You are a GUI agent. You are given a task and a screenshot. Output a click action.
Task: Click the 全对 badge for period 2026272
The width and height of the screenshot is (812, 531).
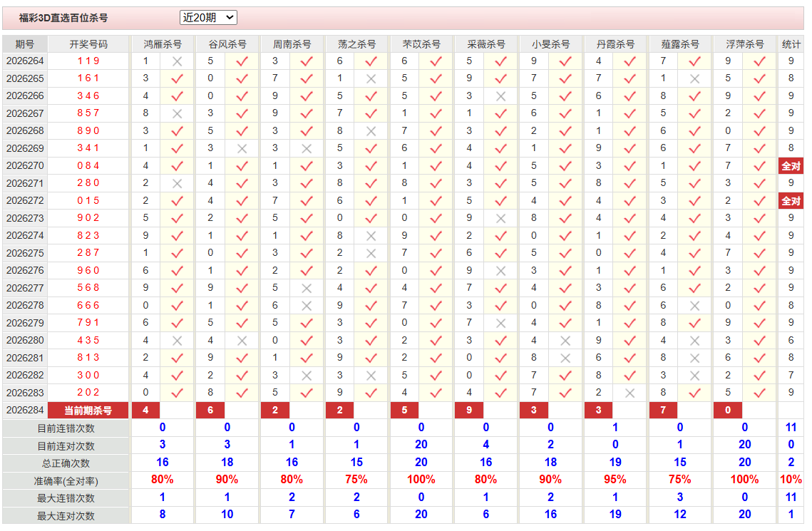(x=791, y=201)
